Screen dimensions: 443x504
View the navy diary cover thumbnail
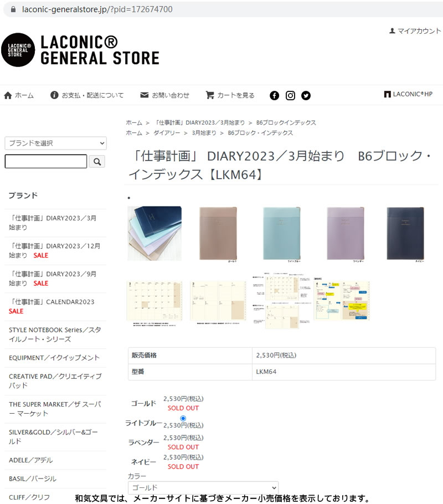point(406,234)
